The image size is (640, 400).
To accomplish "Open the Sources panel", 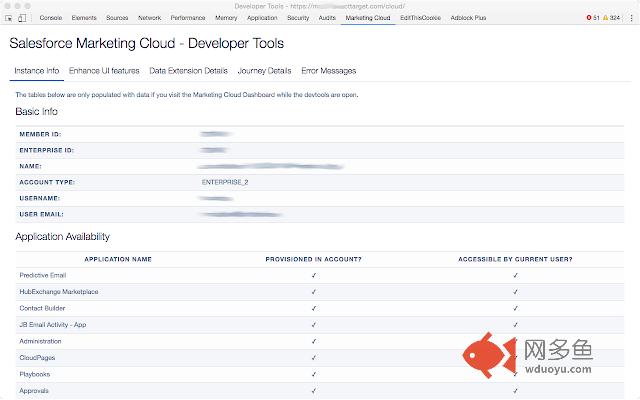I will [x=117, y=18].
